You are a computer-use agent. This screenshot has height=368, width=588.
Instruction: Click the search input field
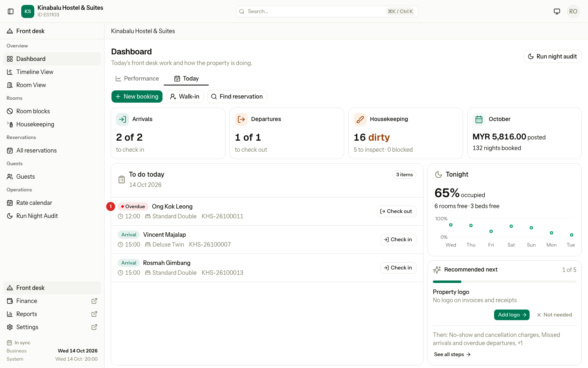(327, 11)
